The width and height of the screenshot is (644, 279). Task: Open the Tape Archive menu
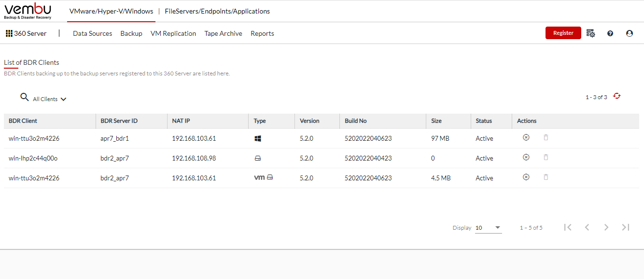223,33
